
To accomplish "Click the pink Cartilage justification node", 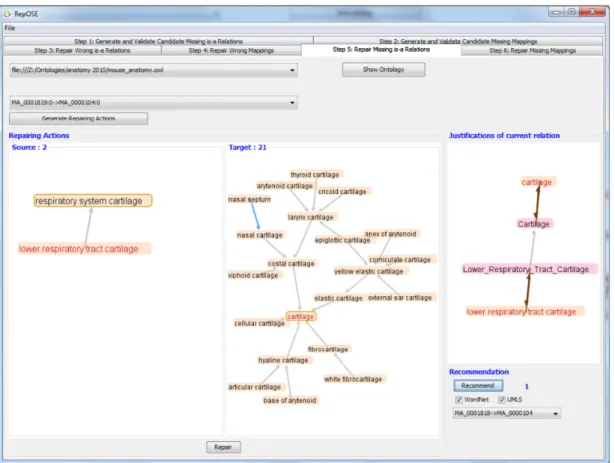I will (533, 224).
